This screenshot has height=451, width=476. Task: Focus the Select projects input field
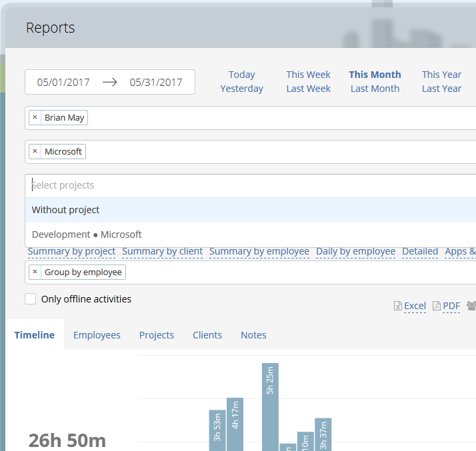(251, 185)
